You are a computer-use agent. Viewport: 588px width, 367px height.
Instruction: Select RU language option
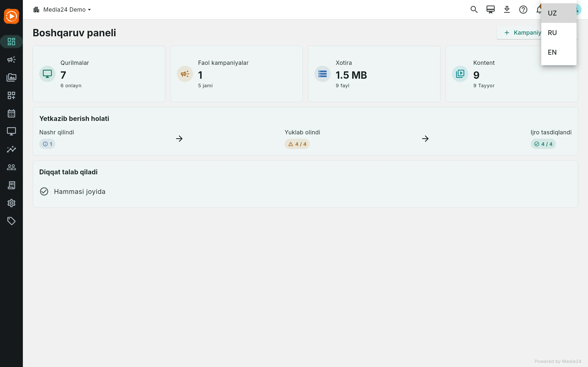coord(559,33)
